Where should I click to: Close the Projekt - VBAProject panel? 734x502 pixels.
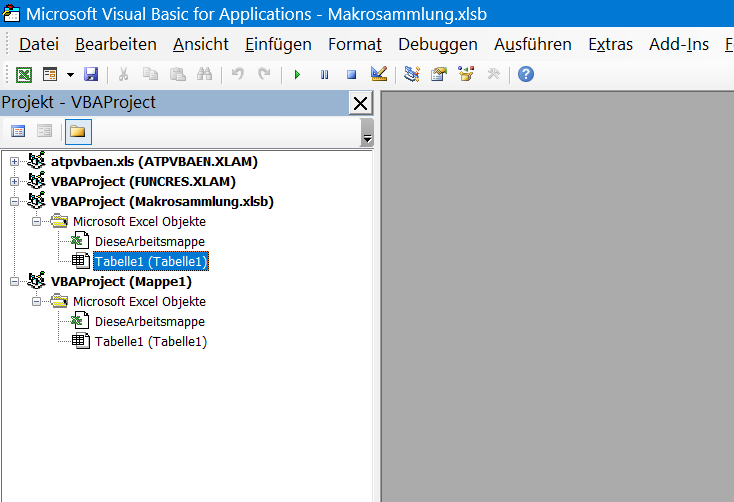point(360,103)
